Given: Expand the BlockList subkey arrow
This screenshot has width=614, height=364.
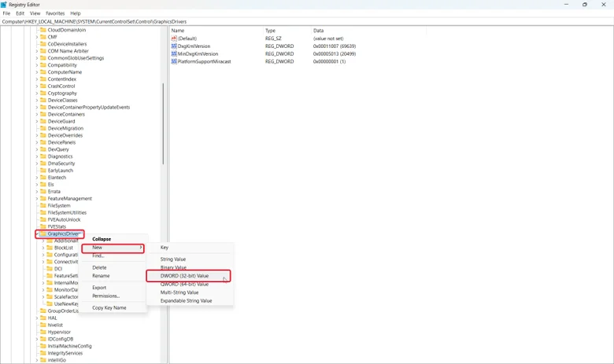Looking at the screenshot, I should point(43,248).
